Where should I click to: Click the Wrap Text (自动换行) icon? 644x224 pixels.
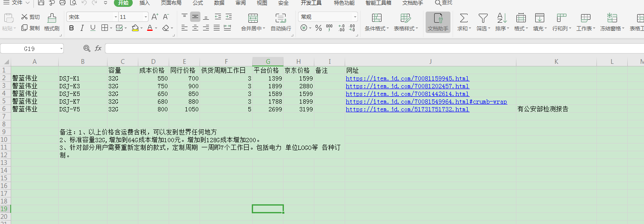280,18
